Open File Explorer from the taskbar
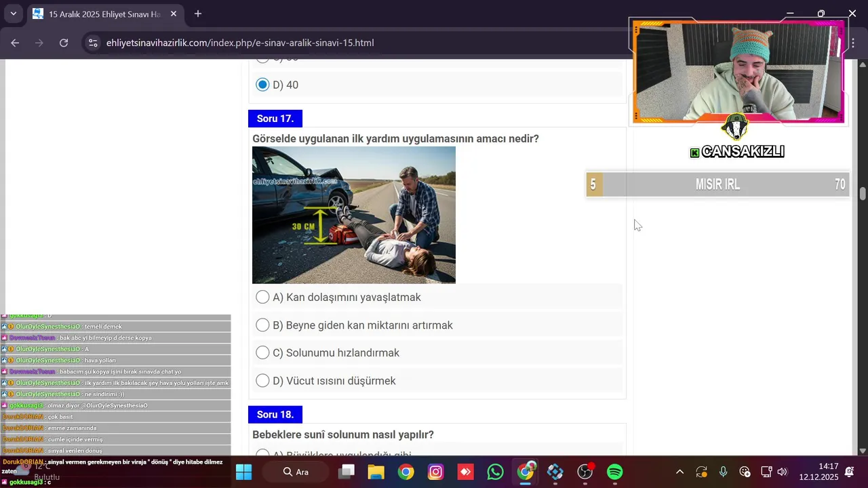The width and height of the screenshot is (868, 488). coord(376,472)
